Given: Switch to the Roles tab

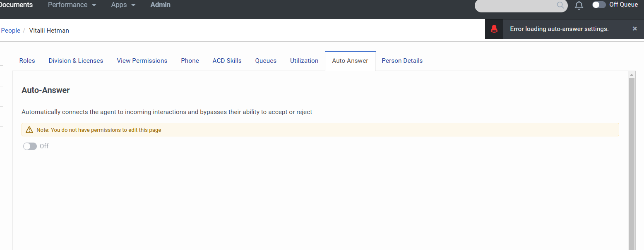Looking at the screenshot, I should pos(27,61).
